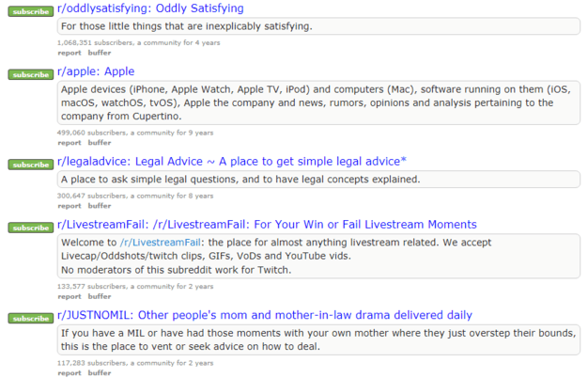This screenshot has width=588, height=378.
Task: Subscribe to r/LivestreamFail
Action: tap(31, 228)
